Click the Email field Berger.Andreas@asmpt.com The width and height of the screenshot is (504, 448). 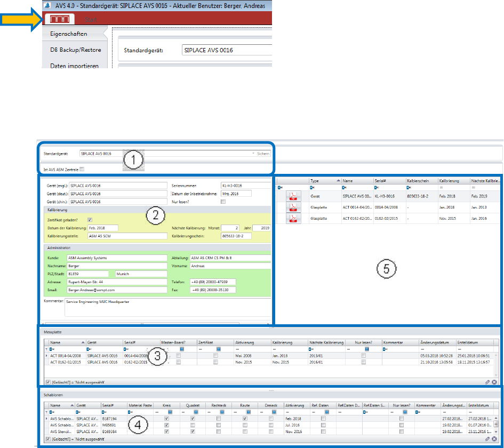117,290
